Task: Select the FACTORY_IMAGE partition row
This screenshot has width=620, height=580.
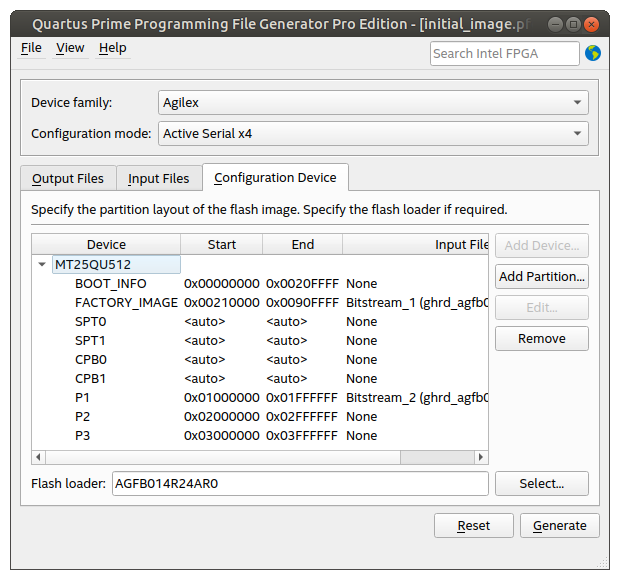Action: [260, 302]
